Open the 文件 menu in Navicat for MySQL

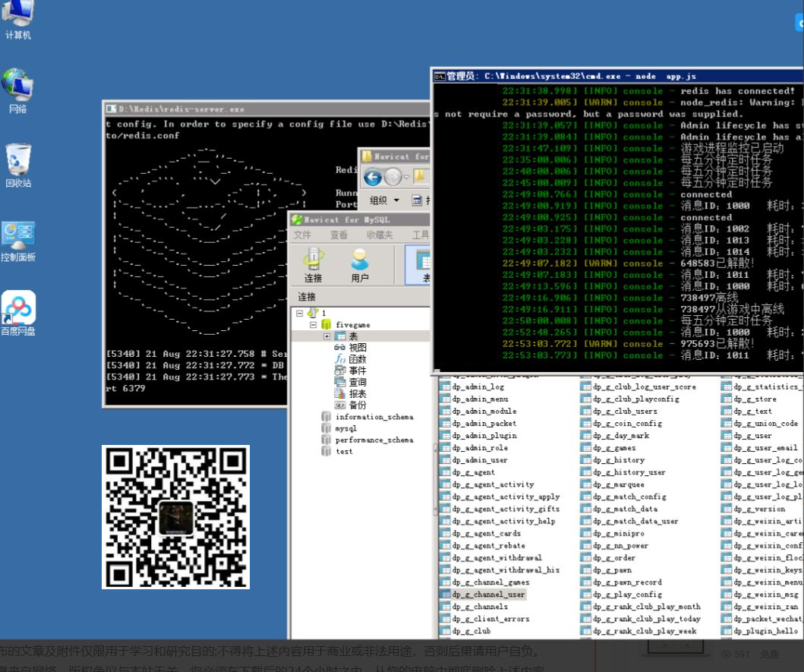point(302,235)
